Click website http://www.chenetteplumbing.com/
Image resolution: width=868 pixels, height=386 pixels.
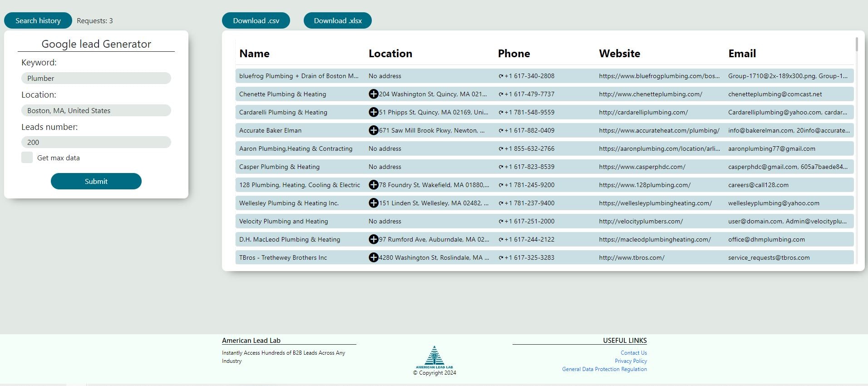coord(651,94)
